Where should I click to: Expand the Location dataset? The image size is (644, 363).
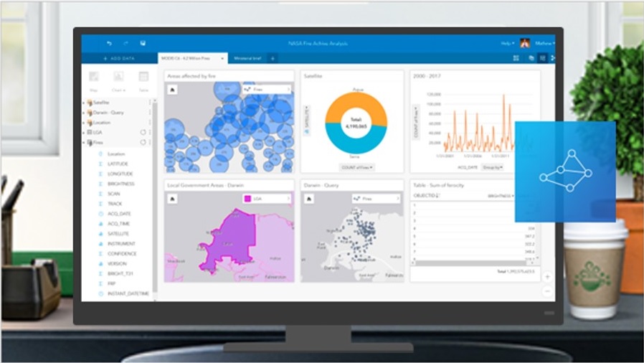click(x=84, y=123)
